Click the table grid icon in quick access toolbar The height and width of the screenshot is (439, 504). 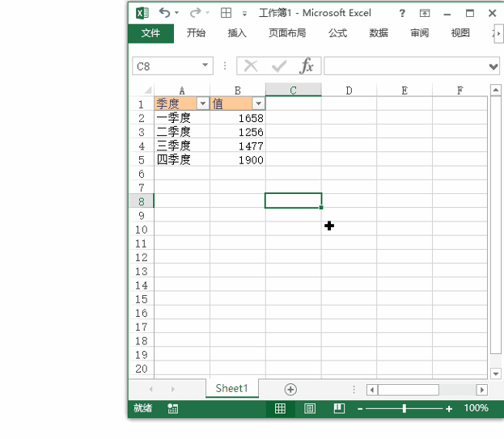(x=227, y=13)
